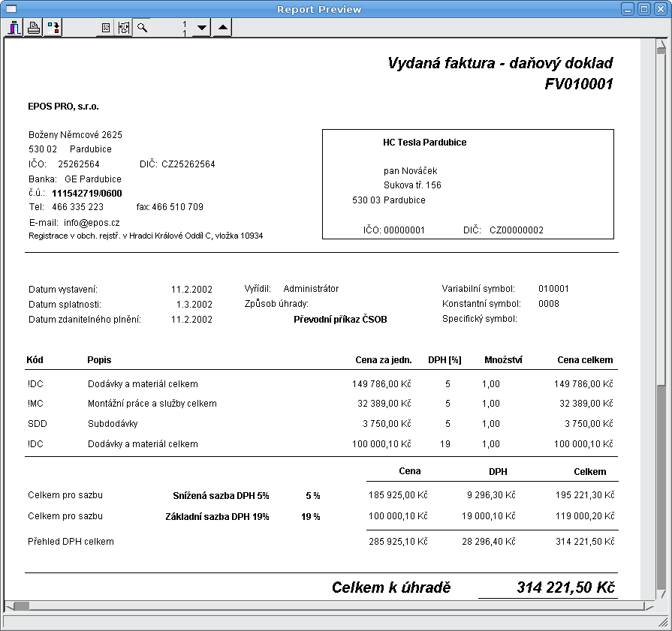Click the horizontal scrollbar right arrow

[x=650, y=606]
